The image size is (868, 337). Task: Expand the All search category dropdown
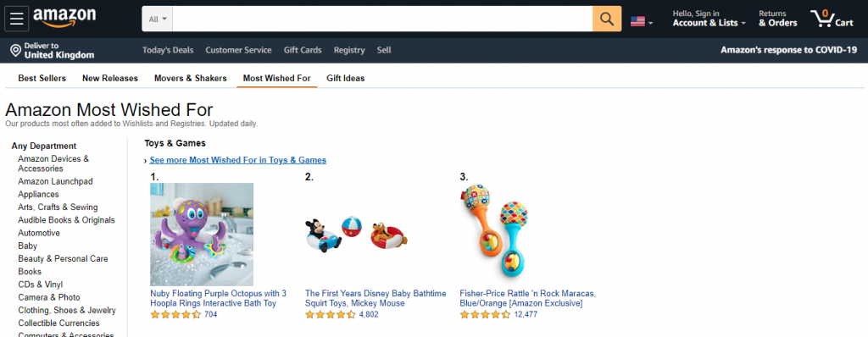click(x=157, y=19)
